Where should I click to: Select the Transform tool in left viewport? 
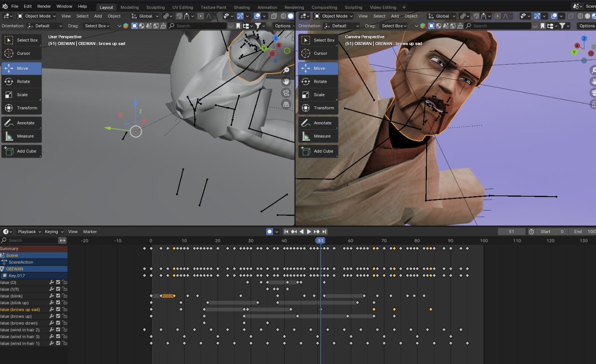(x=21, y=108)
